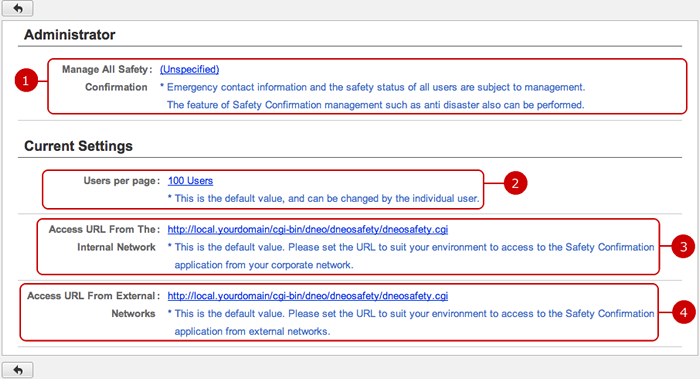Click the 'Confirmation' label under Manage All Safety
This screenshot has height=379, width=700.
(116, 87)
